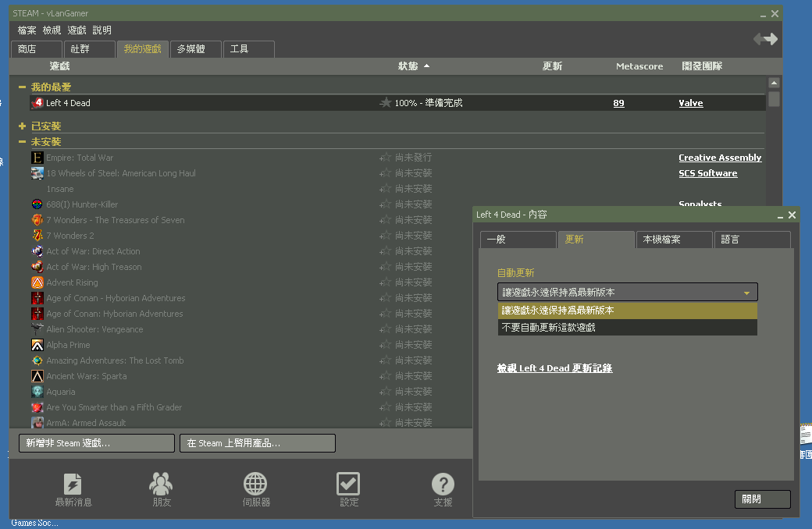
Task: Open the 設定 settings checkmark icon
Action: pos(348,484)
